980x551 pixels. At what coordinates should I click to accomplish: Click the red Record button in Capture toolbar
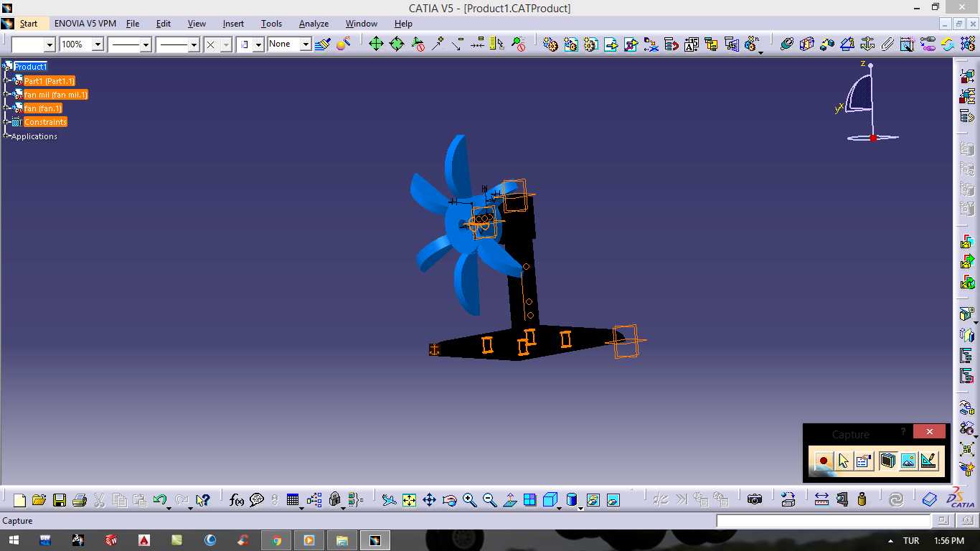[x=824, y=461]
